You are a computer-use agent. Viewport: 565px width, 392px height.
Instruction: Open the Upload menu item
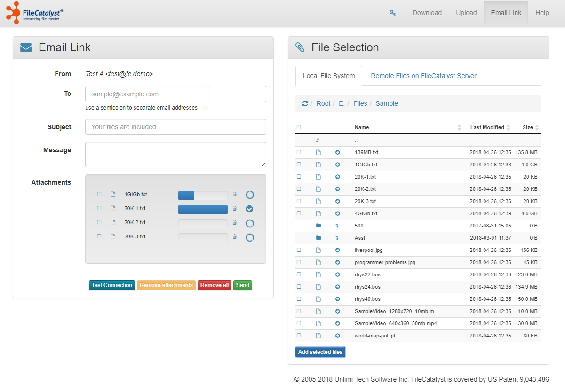point(466,13)
